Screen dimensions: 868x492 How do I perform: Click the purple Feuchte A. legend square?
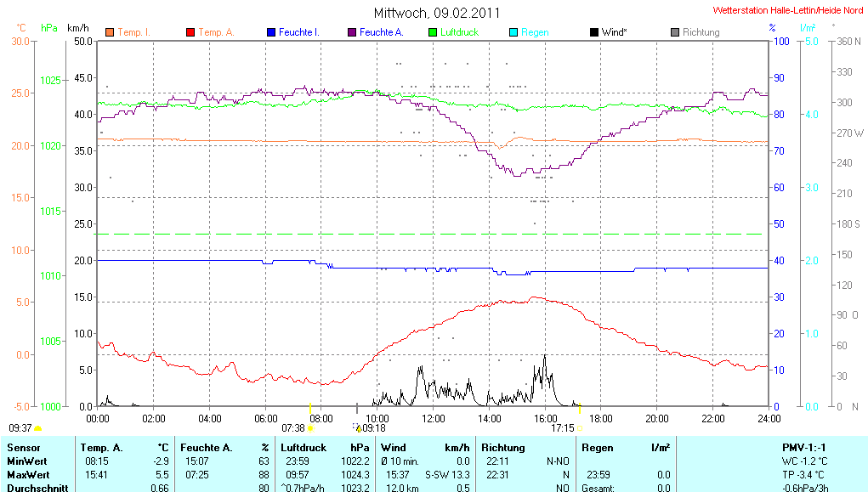351,32
